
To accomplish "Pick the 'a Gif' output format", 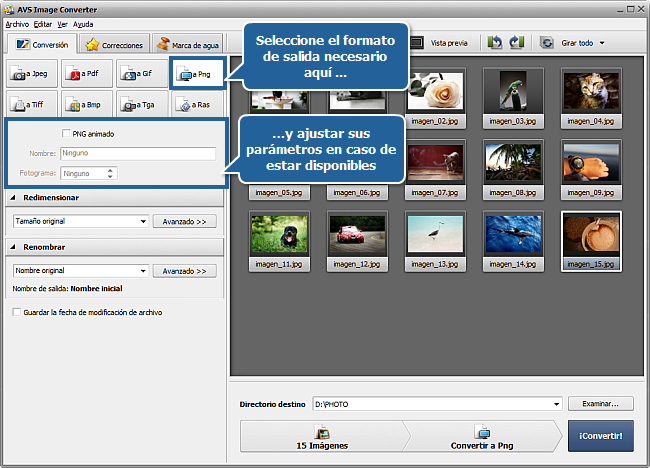I will (x=142, y=74).
